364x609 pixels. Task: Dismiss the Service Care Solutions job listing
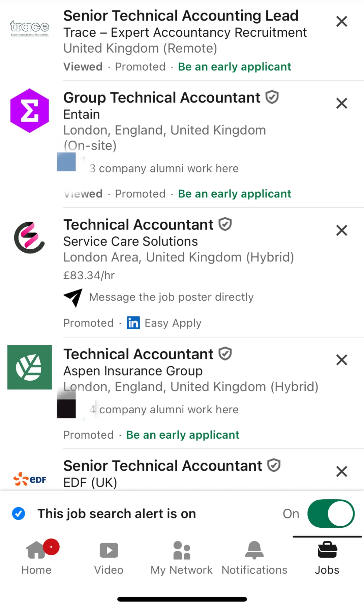coord(342,230)
